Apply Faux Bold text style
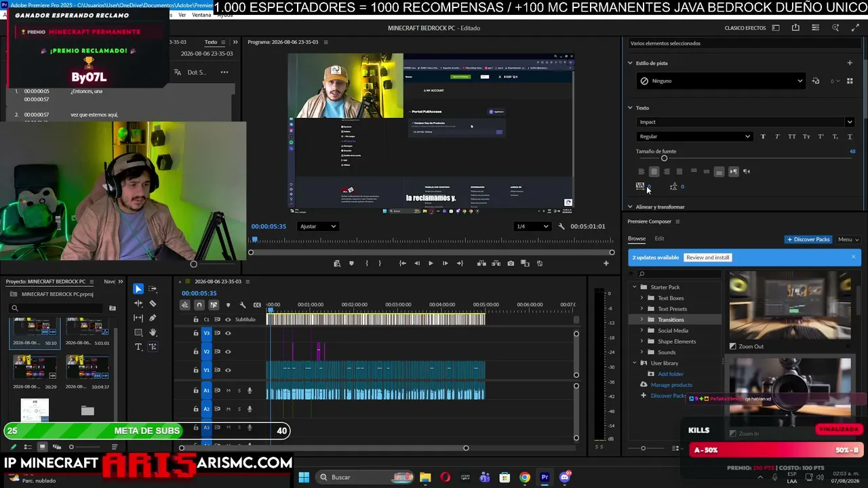 point(763,136)
